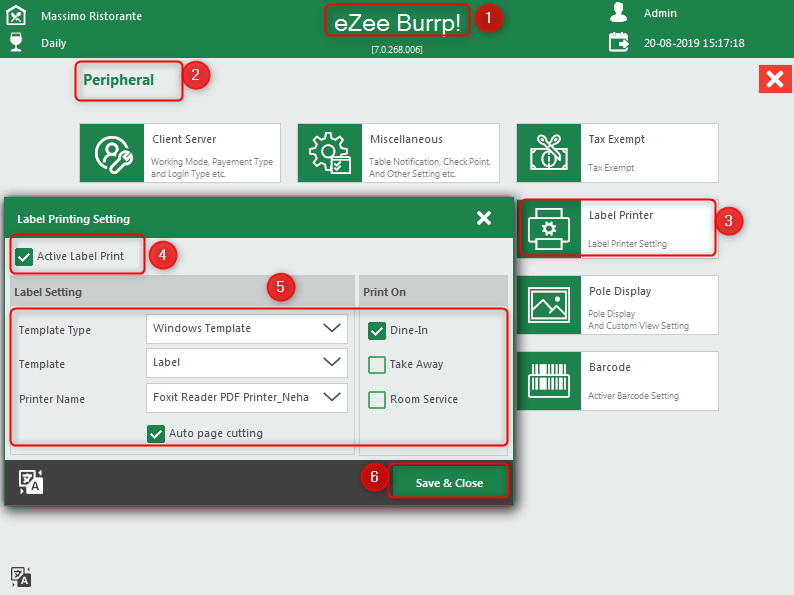The image size is (794, 595).
Task: Click the Label Printing Setting dialog title
Action: (73, 219)
